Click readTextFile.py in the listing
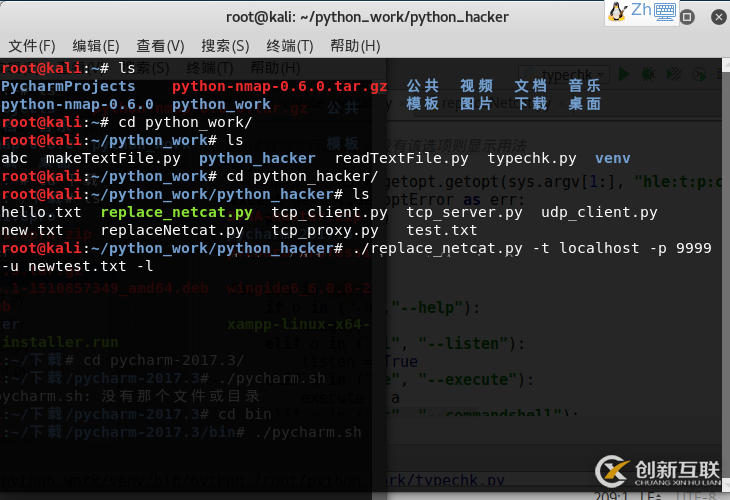Screen dimensions: 730x500 401,159
